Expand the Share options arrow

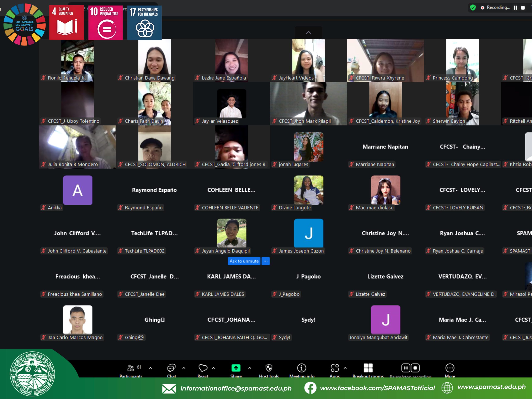coord(250,368)
